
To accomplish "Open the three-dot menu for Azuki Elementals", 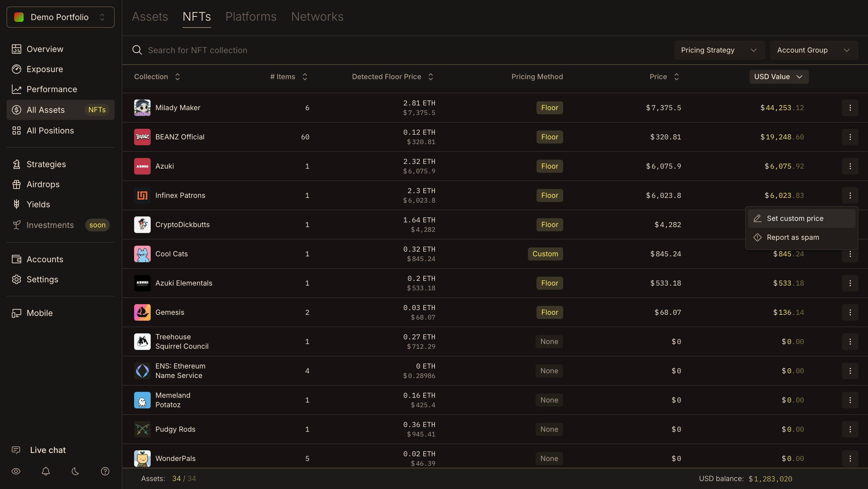I will click(850, 283).
